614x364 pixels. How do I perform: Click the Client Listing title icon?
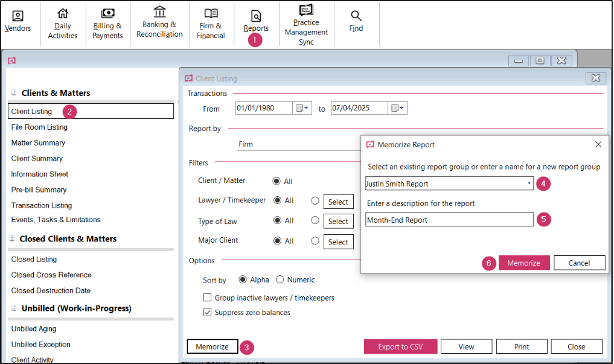189,78
